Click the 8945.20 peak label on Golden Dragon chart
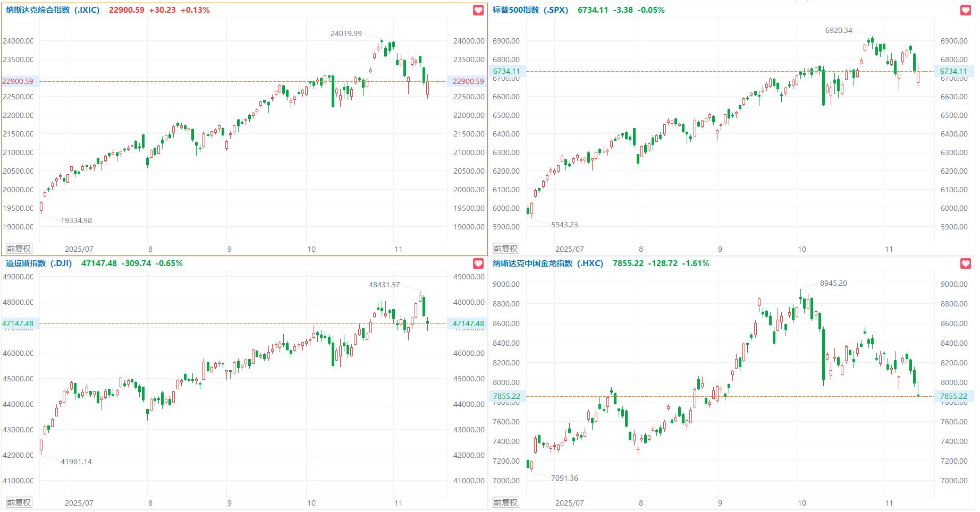980x512 pixels. (833, 283)
